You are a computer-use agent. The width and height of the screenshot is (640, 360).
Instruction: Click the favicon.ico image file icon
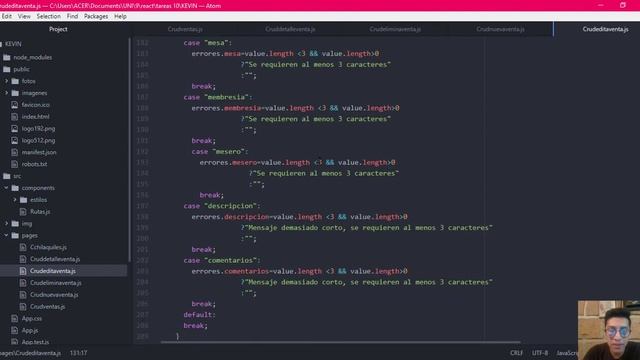pyautogui.click(x=15, y=105)
